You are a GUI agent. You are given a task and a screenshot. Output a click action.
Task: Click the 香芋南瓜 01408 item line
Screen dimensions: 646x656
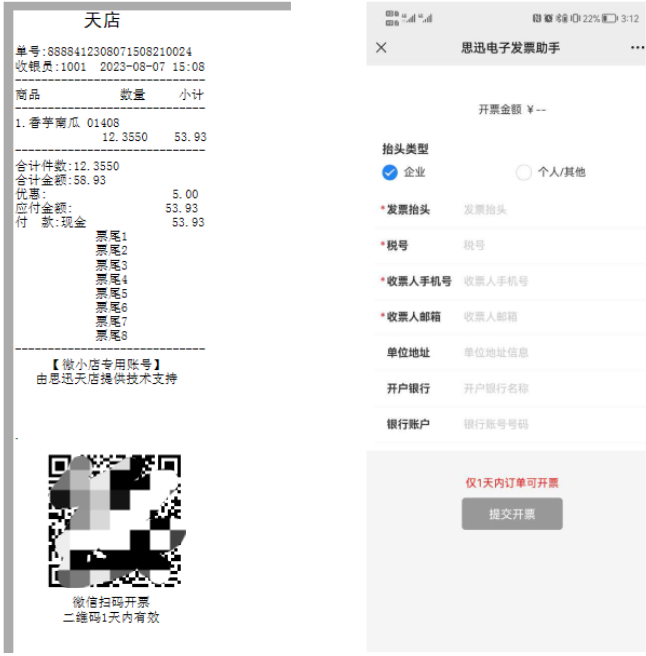click(x=67, y=123)
